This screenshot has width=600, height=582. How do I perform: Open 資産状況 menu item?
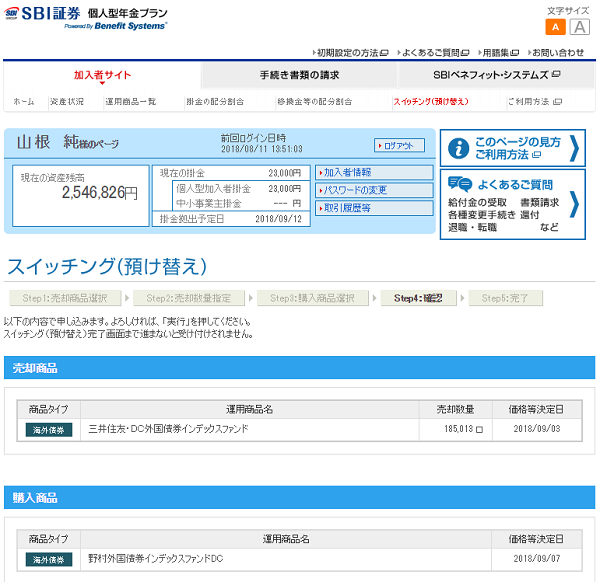67,101
